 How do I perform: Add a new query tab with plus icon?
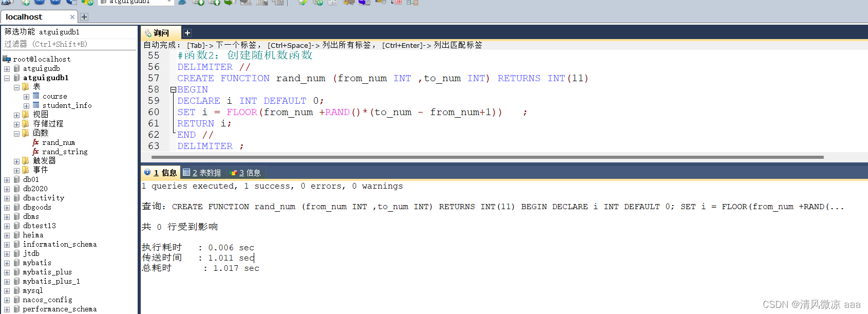pos(187,33)
